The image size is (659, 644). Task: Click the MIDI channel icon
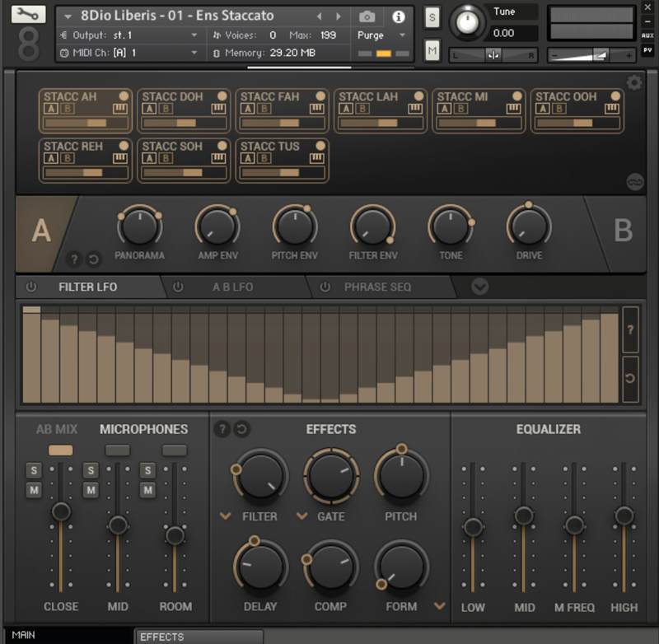click(64, 53)
